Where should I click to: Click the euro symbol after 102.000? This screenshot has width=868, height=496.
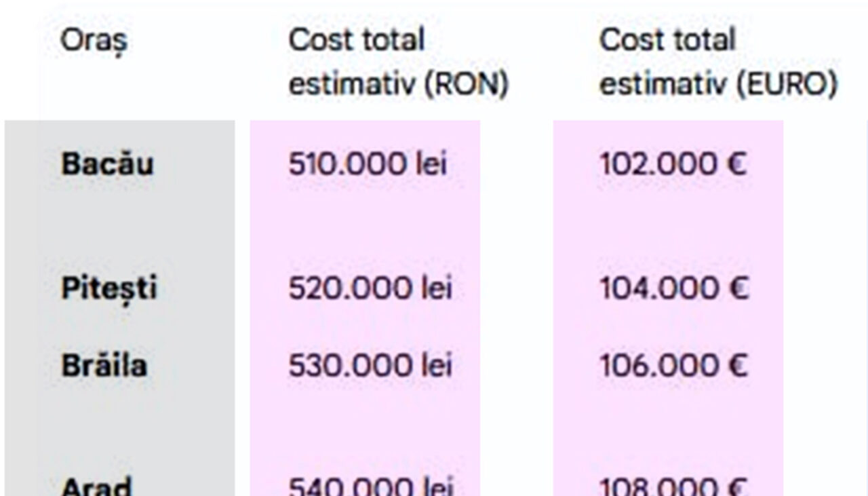click(x=737, y=165)
